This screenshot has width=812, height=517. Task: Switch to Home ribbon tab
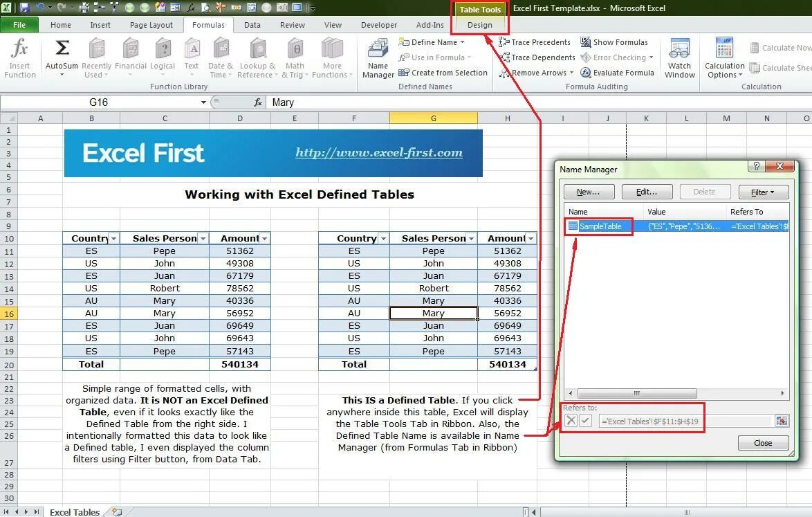coord(61,25)
